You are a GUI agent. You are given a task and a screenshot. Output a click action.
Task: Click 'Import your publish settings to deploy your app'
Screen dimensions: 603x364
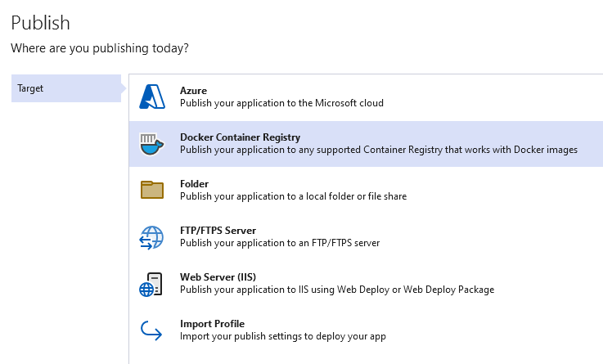pos(283,336)
